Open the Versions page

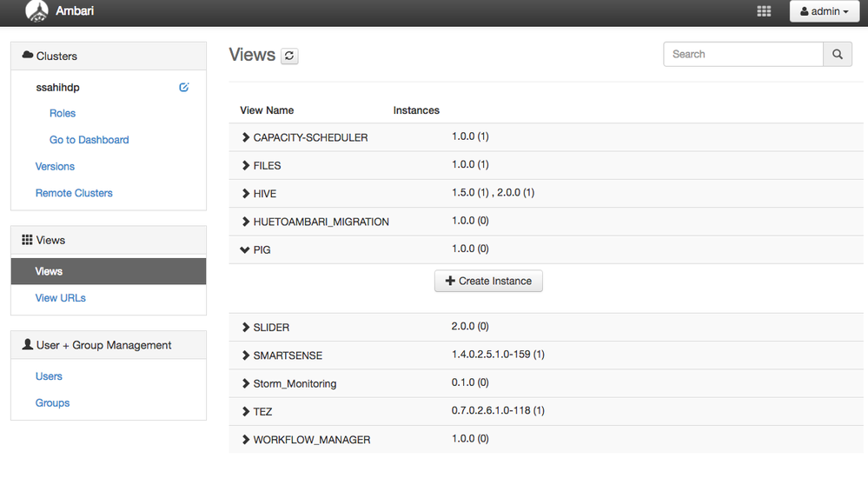point(55,166)
